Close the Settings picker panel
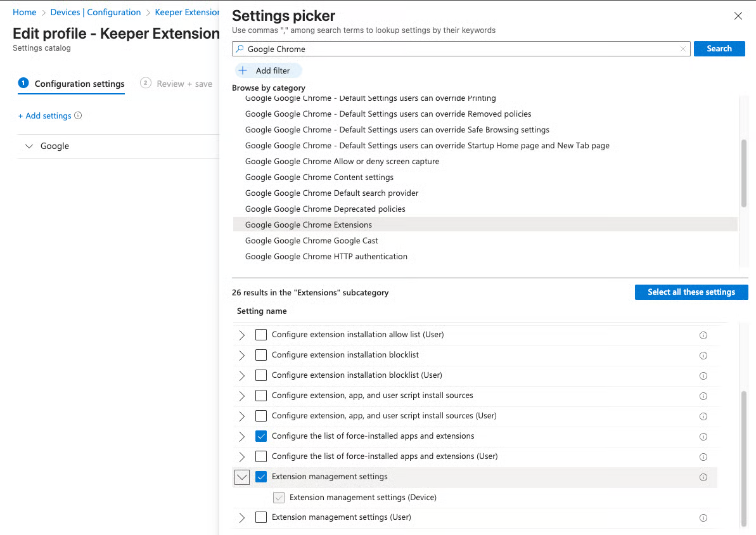 point(738,16)
